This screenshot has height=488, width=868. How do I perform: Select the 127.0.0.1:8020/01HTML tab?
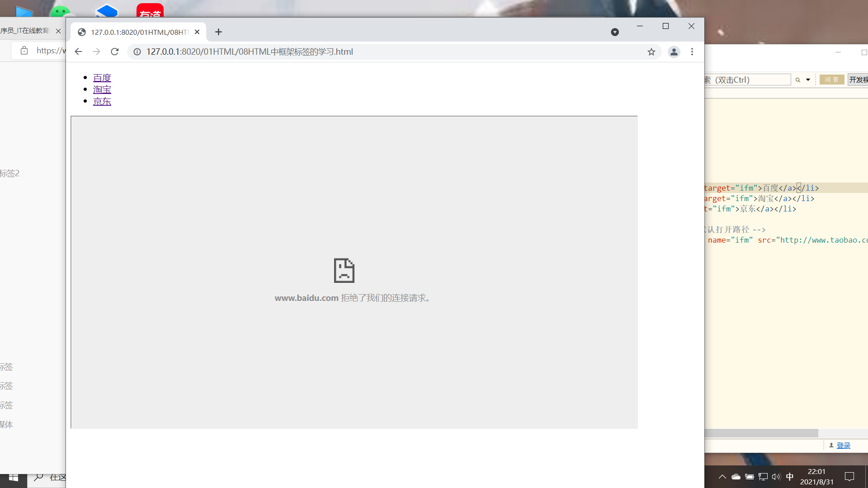(139, 32)
